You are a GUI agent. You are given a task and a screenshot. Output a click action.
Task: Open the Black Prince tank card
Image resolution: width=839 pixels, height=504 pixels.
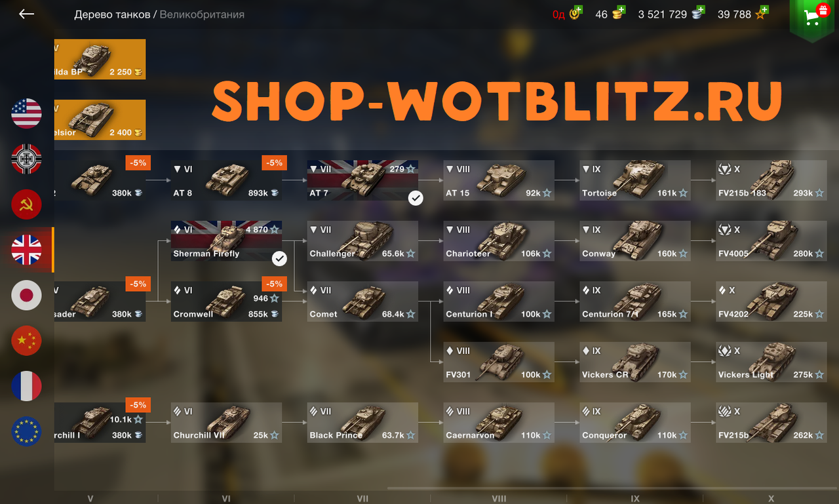362,423
